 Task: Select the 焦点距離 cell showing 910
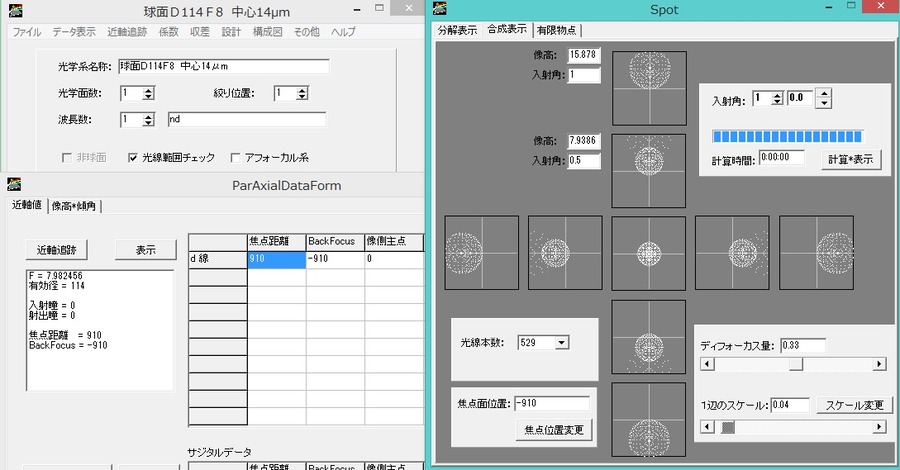point(277,259)
